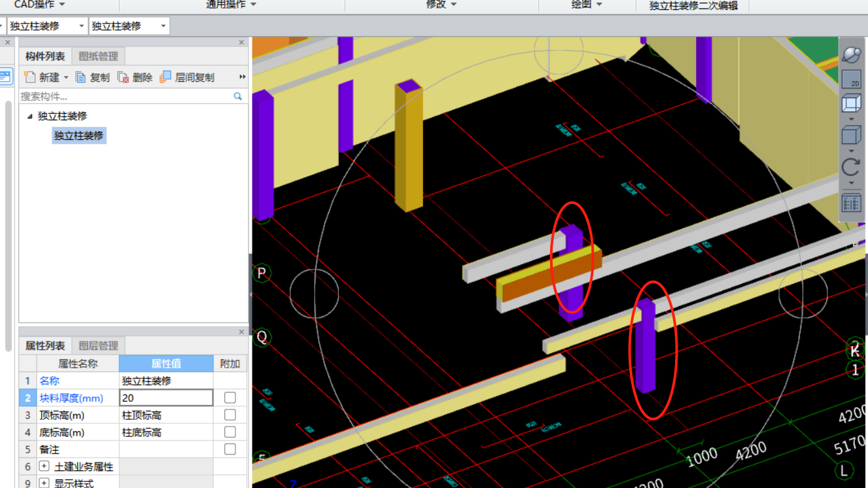This screenshot has height=488, width=868.
Task: Open the dropdown arrow under the solid cube
Action: coord(851,151)
